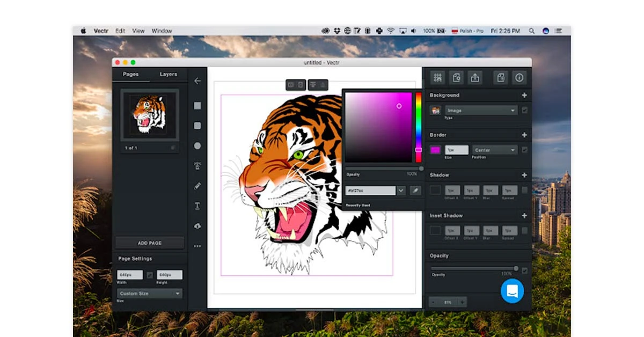The width and height of the screenshot is (644, 337).
Task: Click the magenta border color swatch
Action: coord(435,150)
